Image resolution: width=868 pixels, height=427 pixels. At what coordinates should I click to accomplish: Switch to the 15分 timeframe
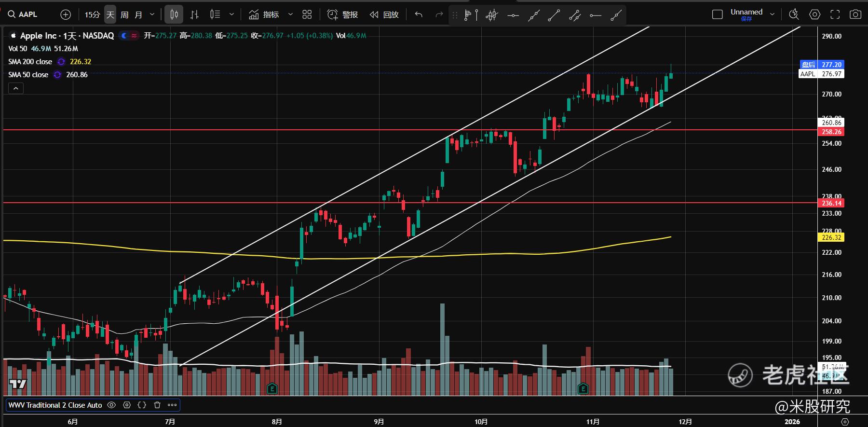coord(92,15)
